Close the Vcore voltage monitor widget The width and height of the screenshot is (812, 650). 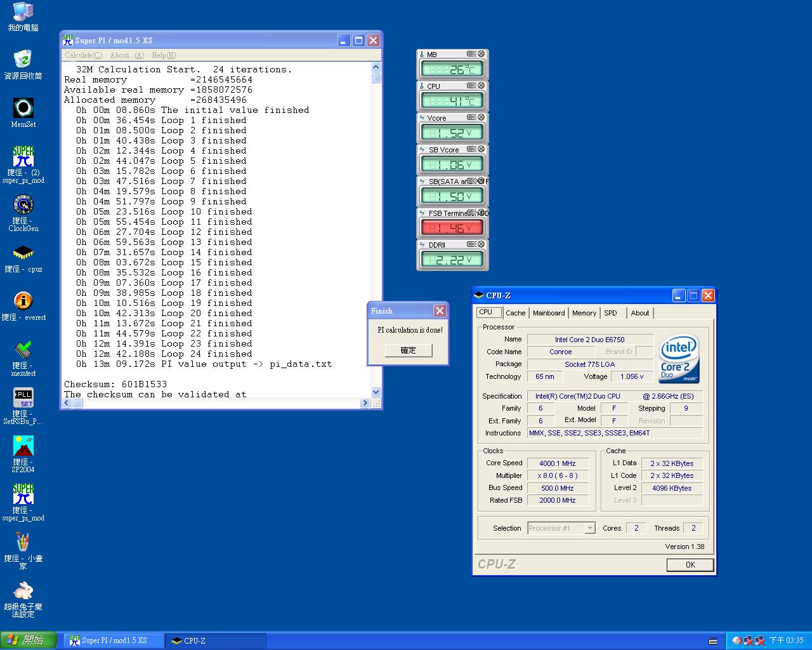[x=481, y=117]
